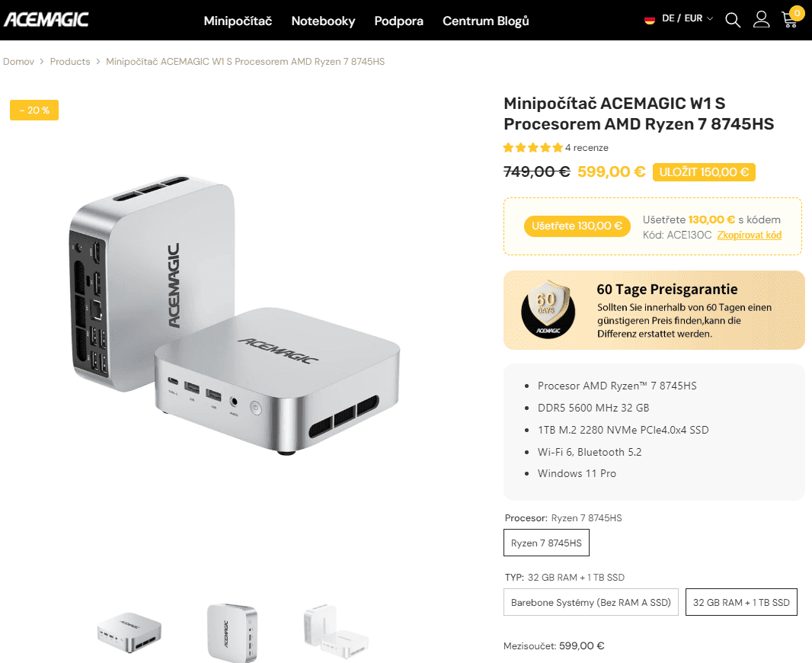Screen dimensions: 812x663
Task: Click the ACEMAGIC logo in header
Action: click(46, 20)
